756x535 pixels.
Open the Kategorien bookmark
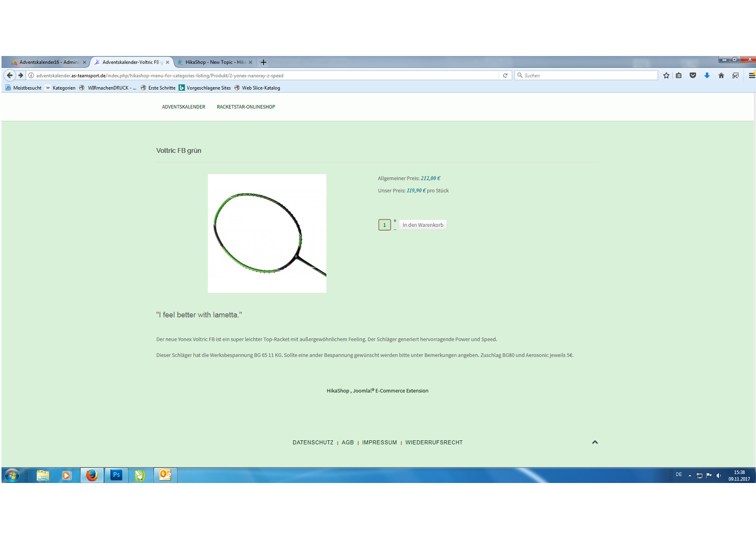[60, 88]
